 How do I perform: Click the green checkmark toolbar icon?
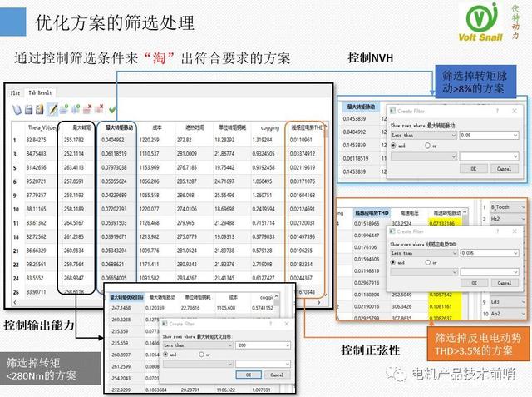pyautogui.click(x=112, y=109)
